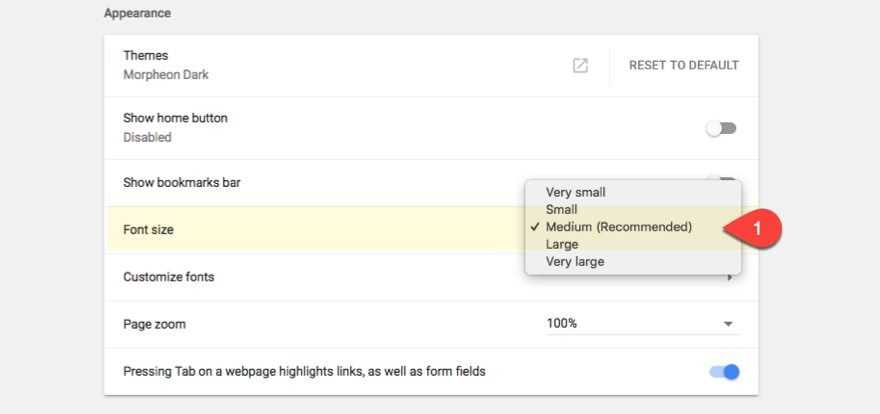This screenshot has width=880, height=414.
Task: Open the theme external link icon
Action: (x=580, y=65)
